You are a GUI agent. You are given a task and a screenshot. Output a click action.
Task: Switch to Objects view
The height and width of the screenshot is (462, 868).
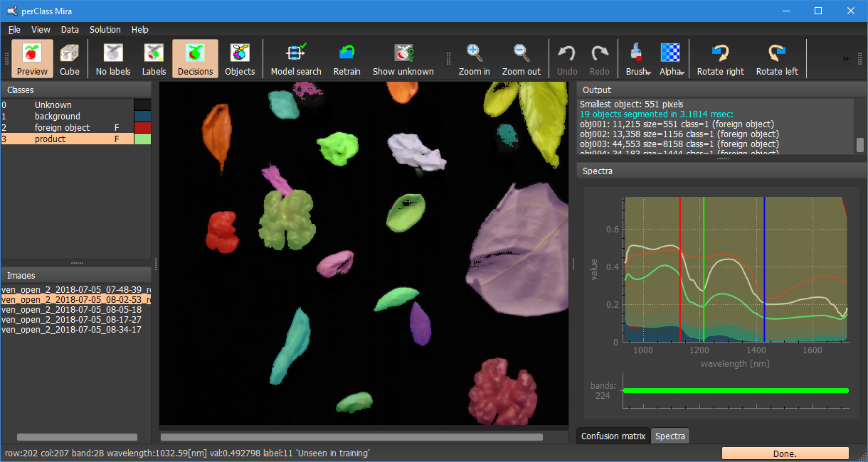click(x=240, y=58)
